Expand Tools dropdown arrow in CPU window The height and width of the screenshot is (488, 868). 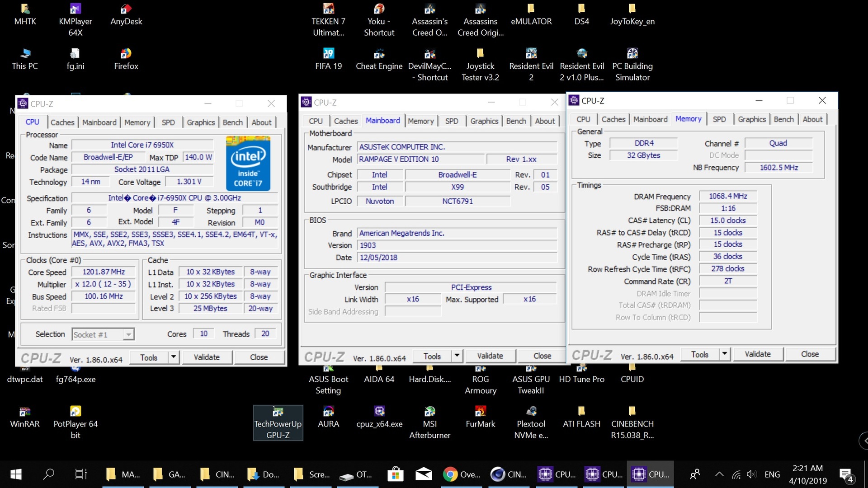pos(174,357)
